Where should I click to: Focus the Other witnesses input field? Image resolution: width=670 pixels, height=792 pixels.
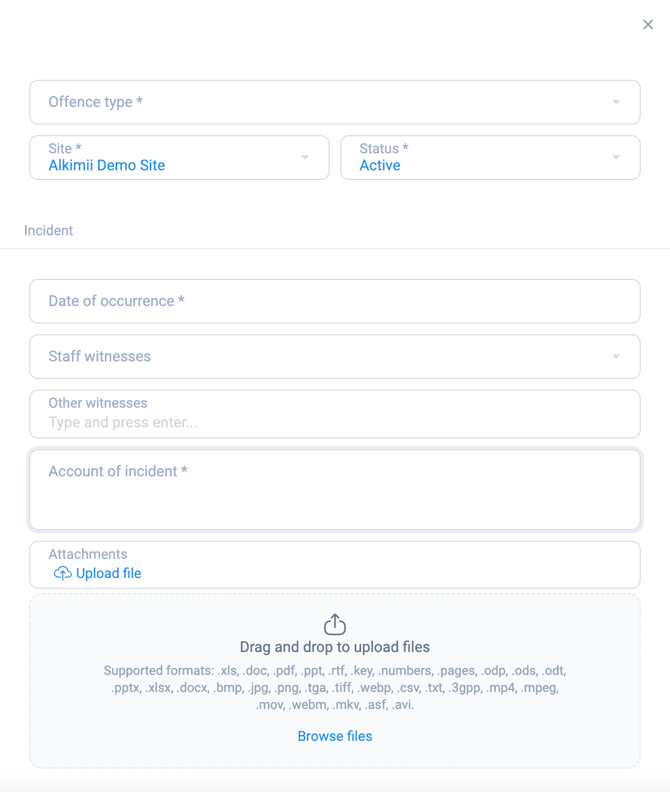pyautogui.click(x=334, y=422)
